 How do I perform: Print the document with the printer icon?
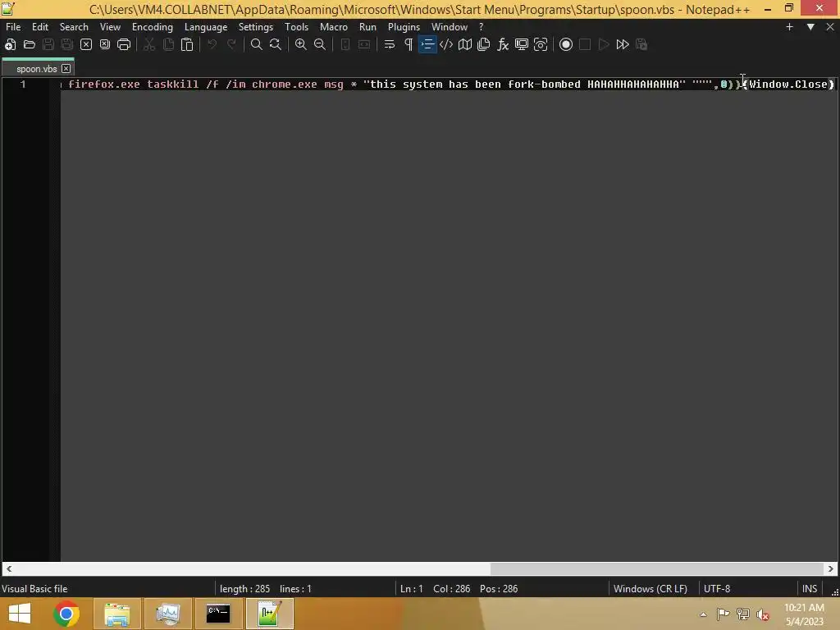point(124,44)
